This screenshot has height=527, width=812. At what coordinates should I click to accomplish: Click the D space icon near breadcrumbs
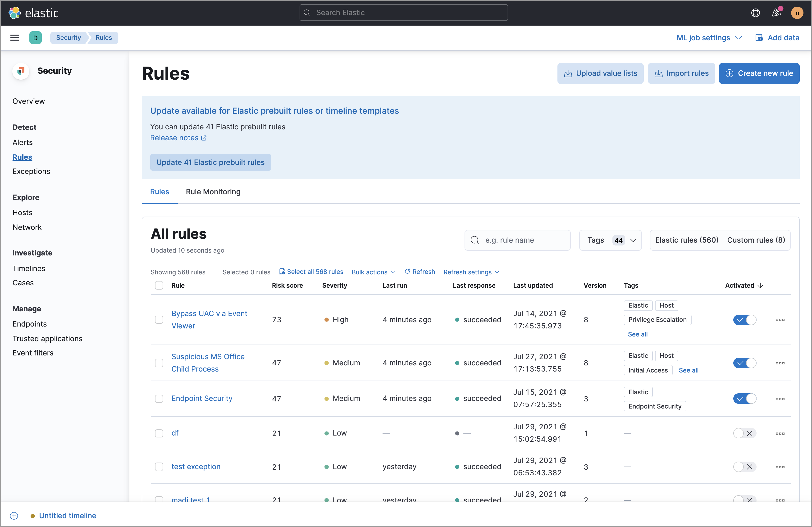36,37
